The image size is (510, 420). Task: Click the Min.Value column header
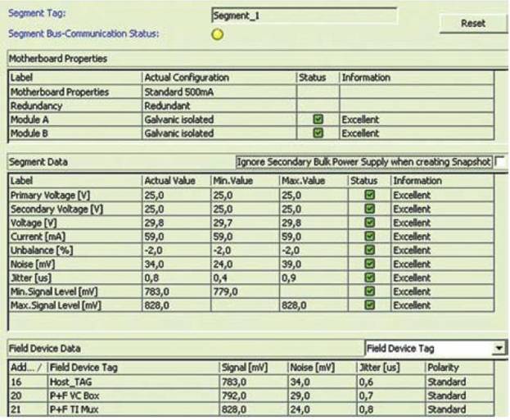(x=245, y=181)
